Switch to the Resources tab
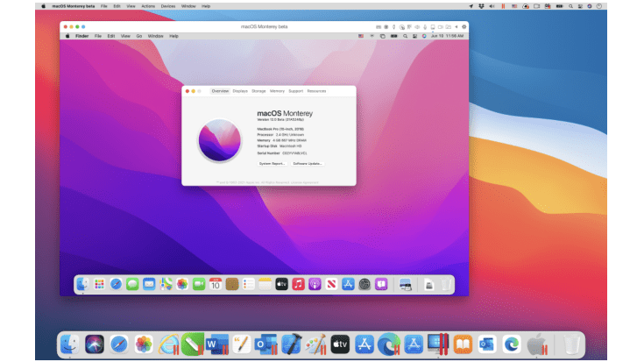The width and height of the screenshot is (644, 362). point(316,91)
